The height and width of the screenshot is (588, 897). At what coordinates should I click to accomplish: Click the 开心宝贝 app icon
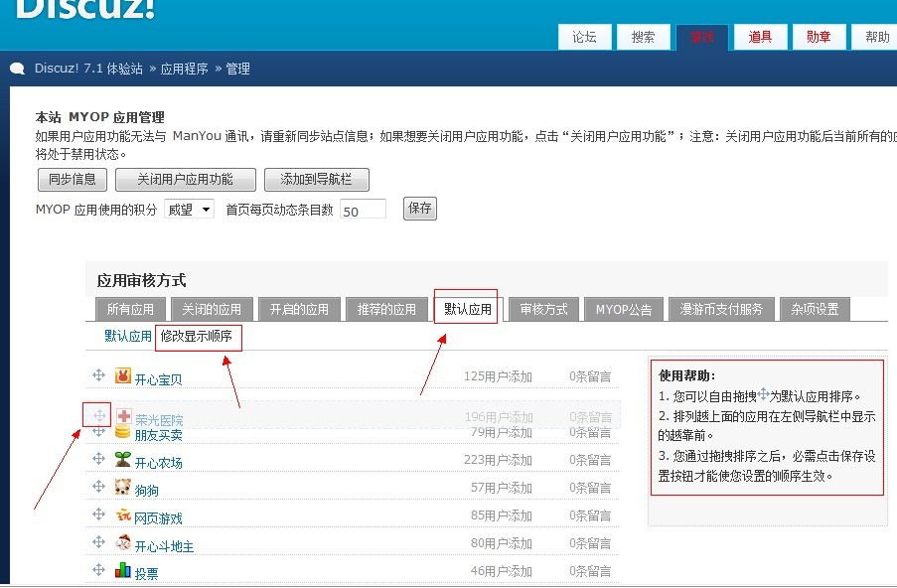[123, 375]
